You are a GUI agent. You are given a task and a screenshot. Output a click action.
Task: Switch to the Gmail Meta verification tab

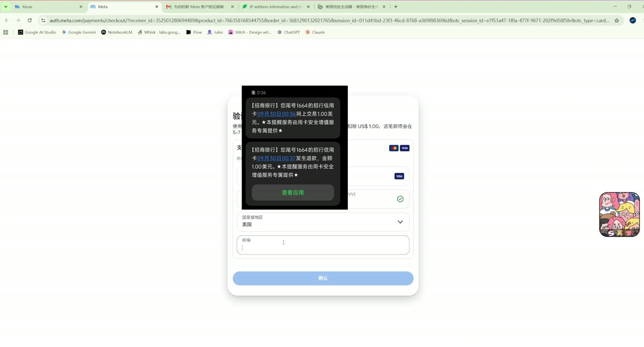pos(200,7)
